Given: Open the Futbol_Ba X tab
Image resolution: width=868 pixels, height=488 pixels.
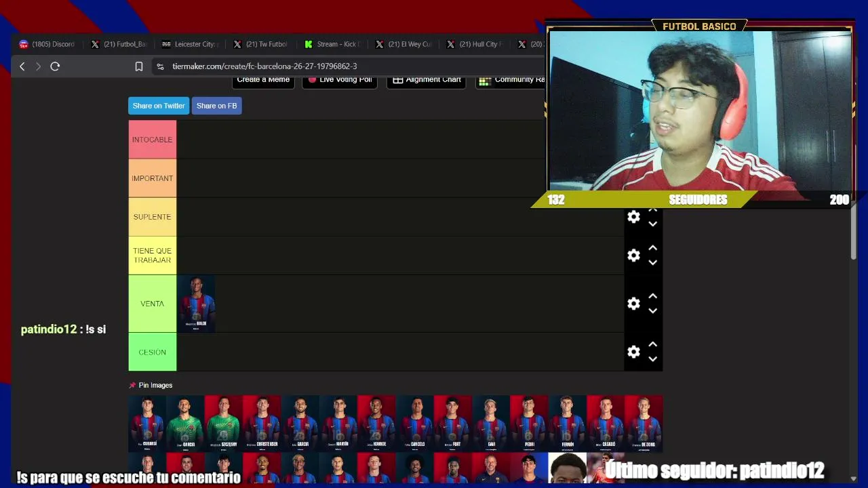Looking at the screenshot, I should click(x=119, y=44).
